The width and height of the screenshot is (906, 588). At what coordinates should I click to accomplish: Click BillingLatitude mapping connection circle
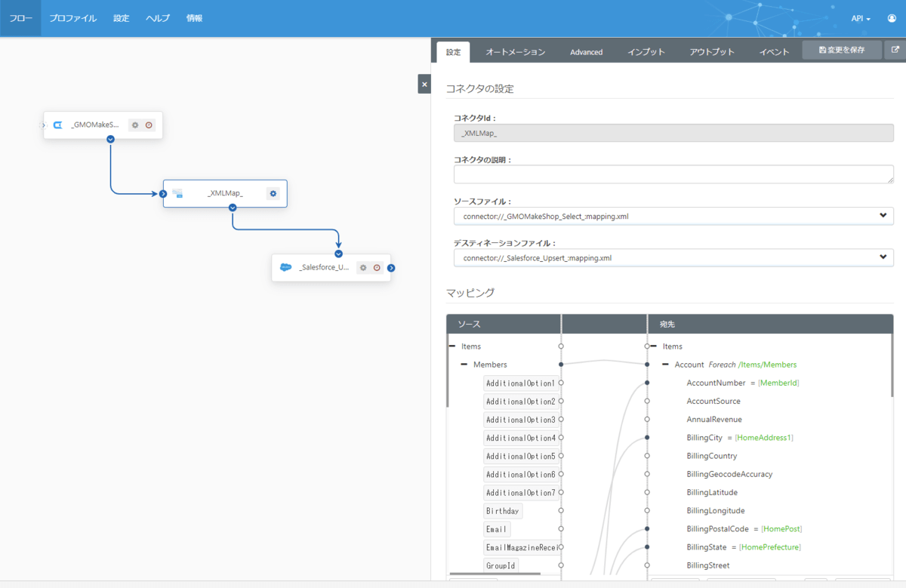tap(647, 493)
